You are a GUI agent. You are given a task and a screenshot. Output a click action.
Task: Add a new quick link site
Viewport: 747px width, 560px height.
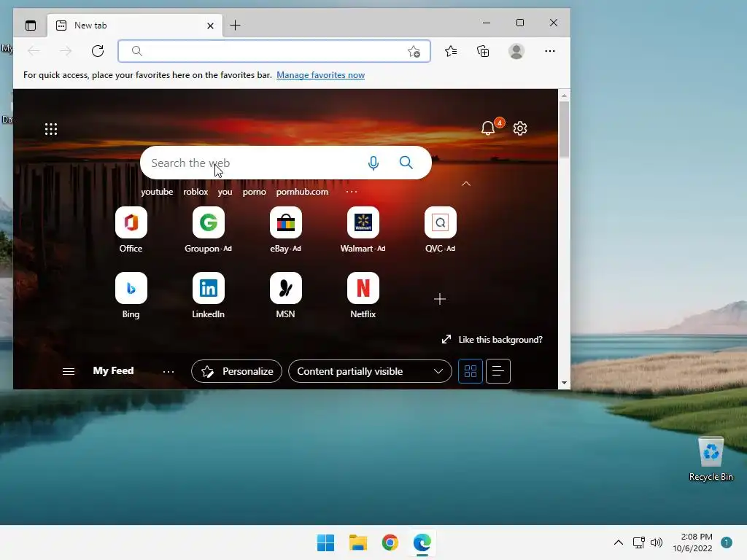coord(440,299)
